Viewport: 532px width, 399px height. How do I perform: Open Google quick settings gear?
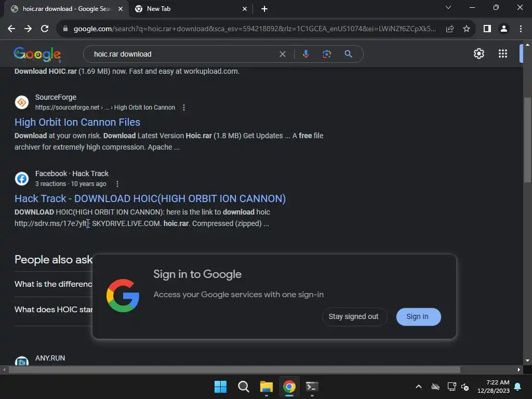tap(478, 54)
